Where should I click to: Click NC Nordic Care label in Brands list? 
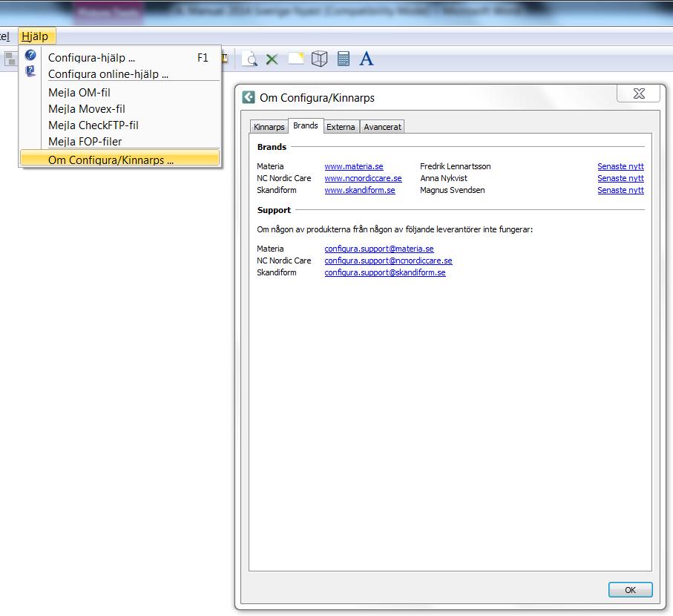click(283, 178)
